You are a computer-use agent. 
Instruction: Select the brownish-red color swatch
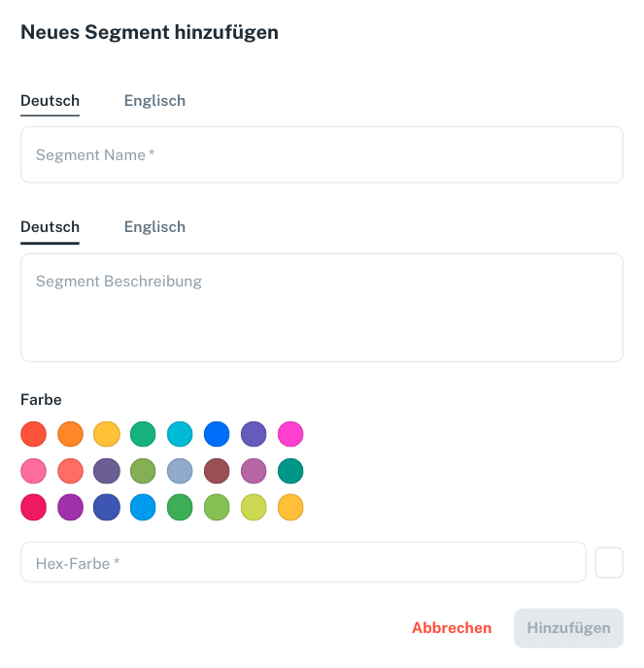point(217,471)
